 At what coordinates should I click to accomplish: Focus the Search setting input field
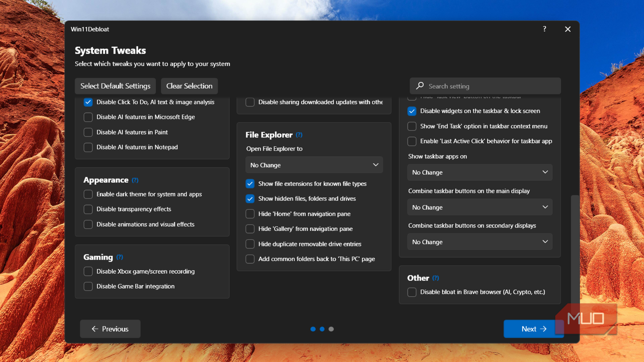[x=485, y=86]
